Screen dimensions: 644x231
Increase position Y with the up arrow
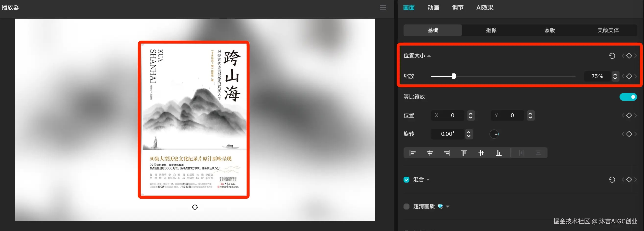click(x=530, y=113)
